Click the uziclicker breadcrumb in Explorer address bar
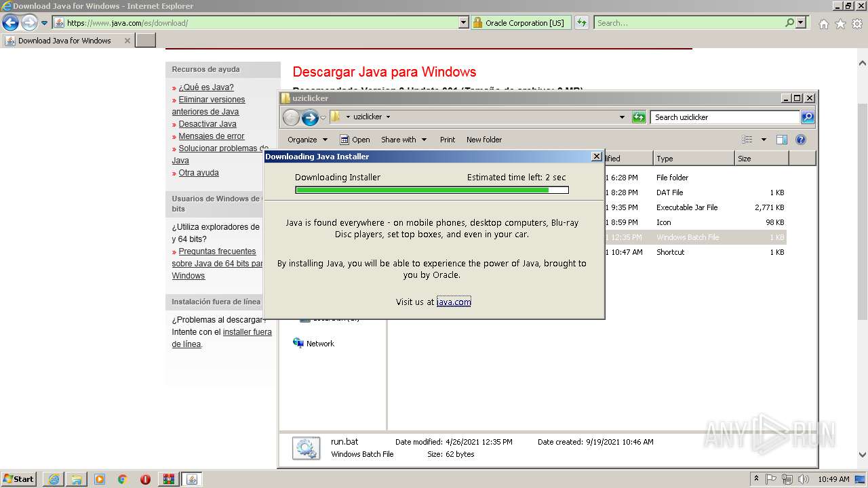This screenshot has height=488, width=868. click(368, 117)
